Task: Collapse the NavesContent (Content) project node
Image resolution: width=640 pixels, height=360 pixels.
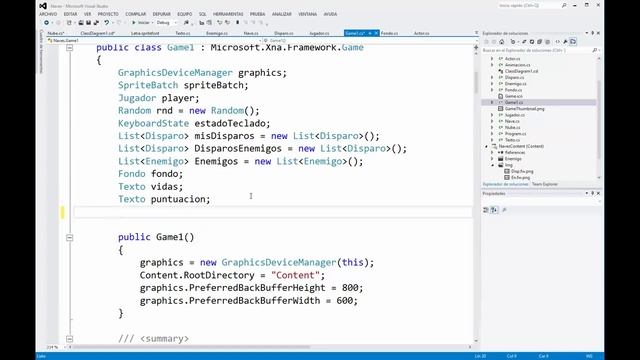Action: pos(486,146)
